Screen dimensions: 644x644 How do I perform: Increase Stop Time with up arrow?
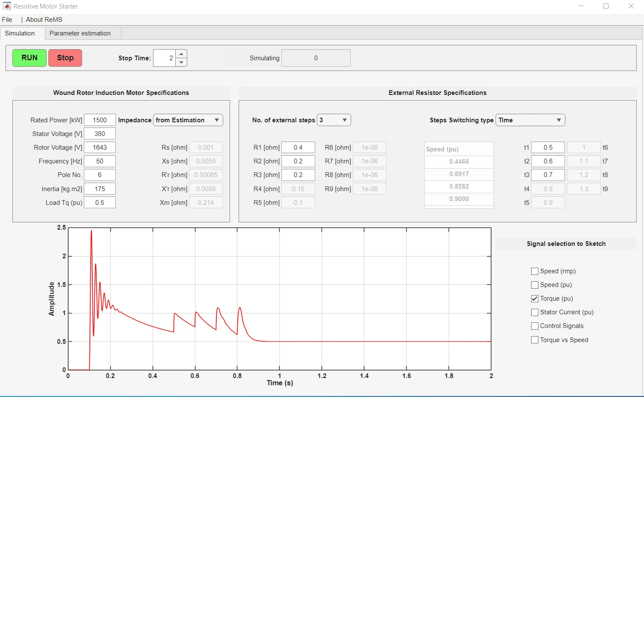(x=182, y=54)
